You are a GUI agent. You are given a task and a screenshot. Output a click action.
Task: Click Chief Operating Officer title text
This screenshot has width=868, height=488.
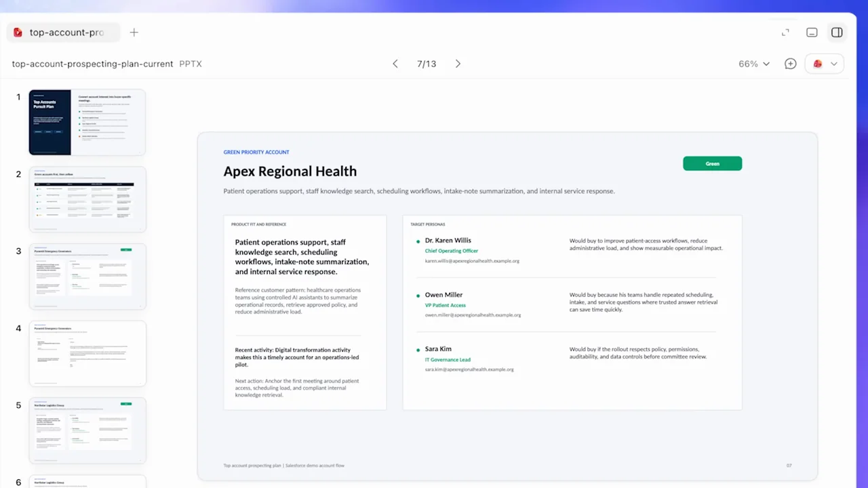(452, 251)
